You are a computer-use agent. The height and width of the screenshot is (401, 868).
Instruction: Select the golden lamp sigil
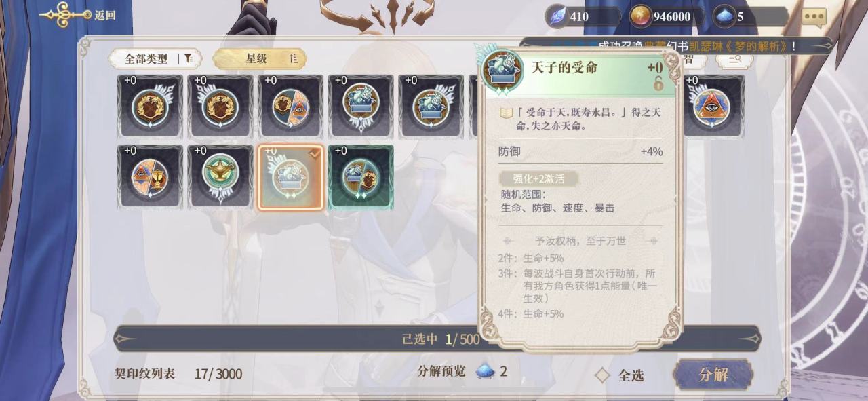[x=220, y=176]
